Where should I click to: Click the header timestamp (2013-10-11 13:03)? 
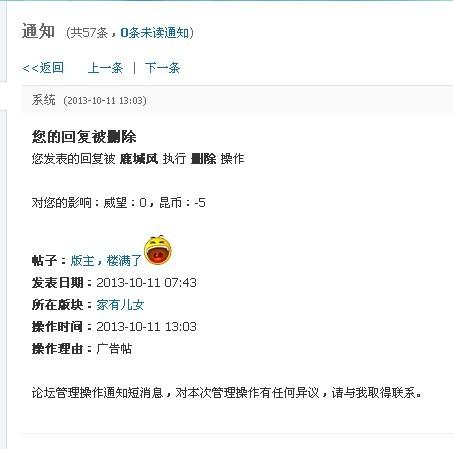coord(105,101)
